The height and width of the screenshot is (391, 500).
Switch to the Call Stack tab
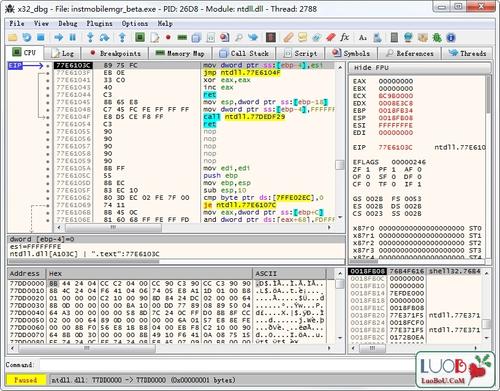pyautogui.click(x=245, y=53)
